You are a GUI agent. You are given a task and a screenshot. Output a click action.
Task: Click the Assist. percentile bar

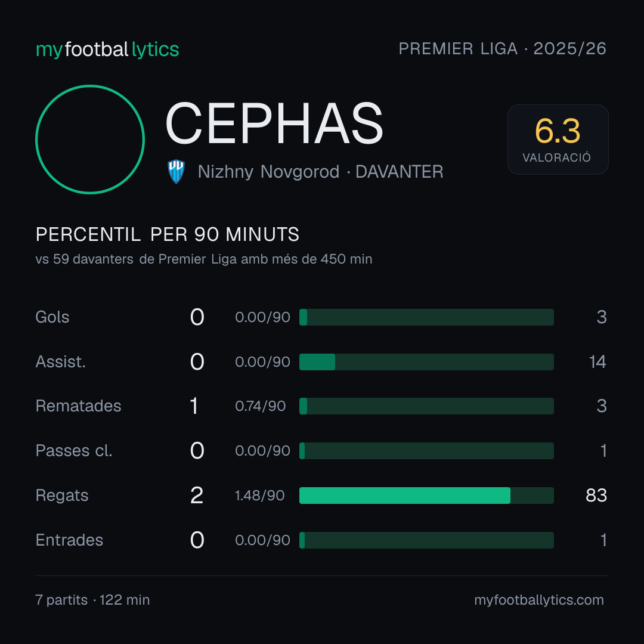pos(426,362)
